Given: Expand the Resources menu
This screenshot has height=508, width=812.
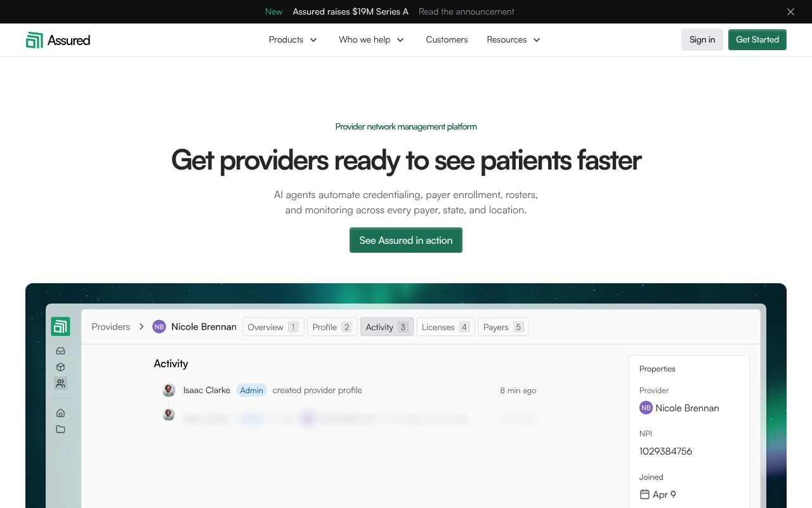Looking at the screenshot, I should (x=514, y=39).
